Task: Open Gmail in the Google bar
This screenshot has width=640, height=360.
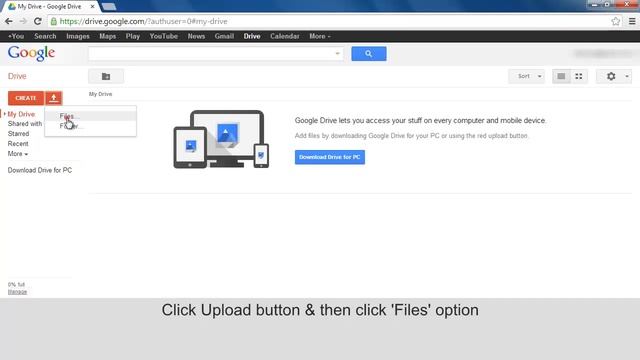Action: point(224,36)
